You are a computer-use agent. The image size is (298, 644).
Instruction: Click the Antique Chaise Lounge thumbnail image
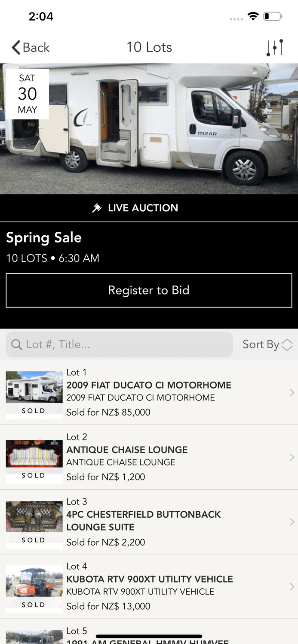click(x=34, y=453)
